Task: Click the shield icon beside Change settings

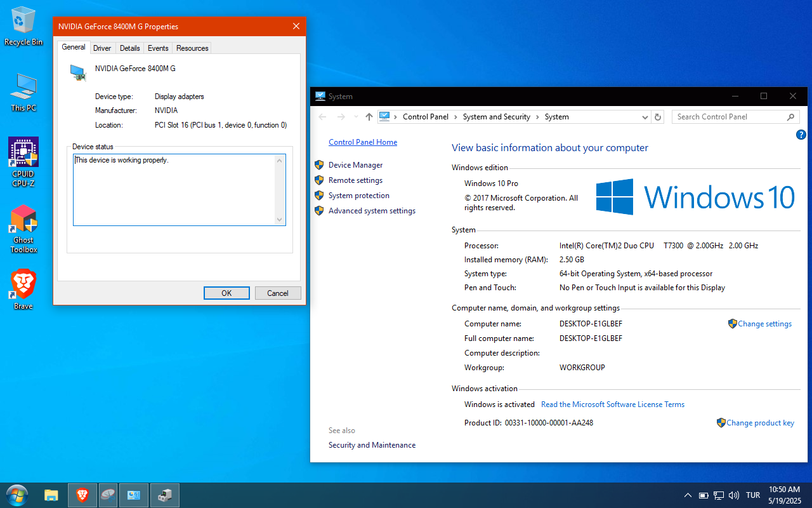Action: pos(733,324)
